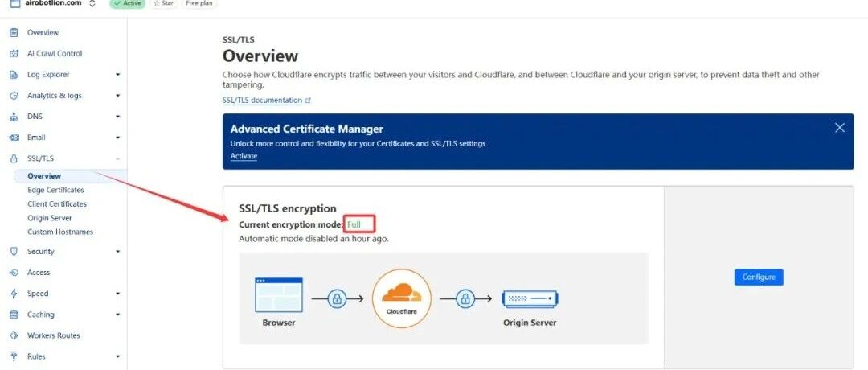
Task: Open the SSL/TLS documentation link
Action: coord(262,101)
